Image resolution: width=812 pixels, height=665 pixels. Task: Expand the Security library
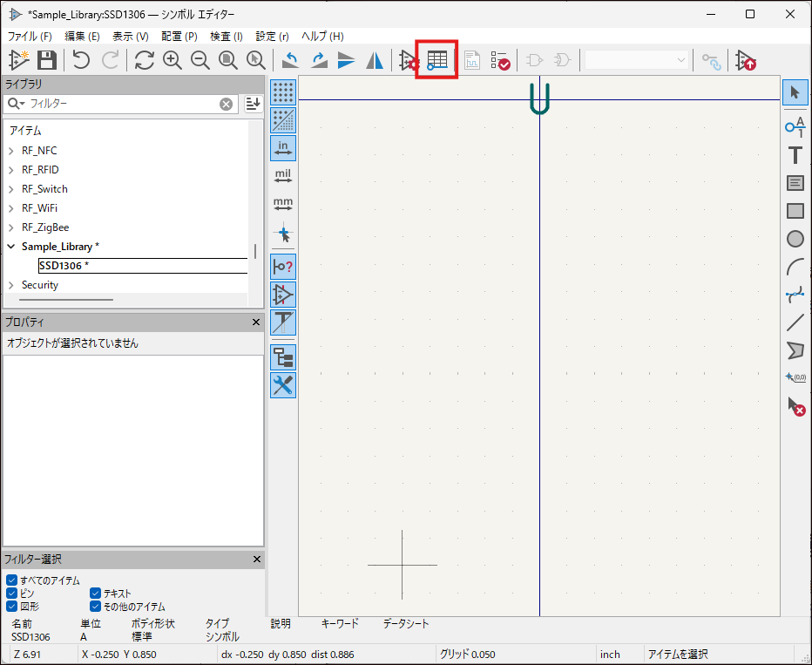(x=11, y=285)
